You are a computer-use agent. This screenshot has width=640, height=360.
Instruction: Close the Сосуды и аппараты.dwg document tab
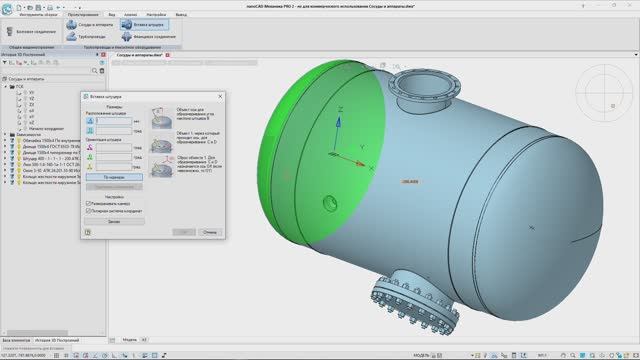(x=167, y=55)
